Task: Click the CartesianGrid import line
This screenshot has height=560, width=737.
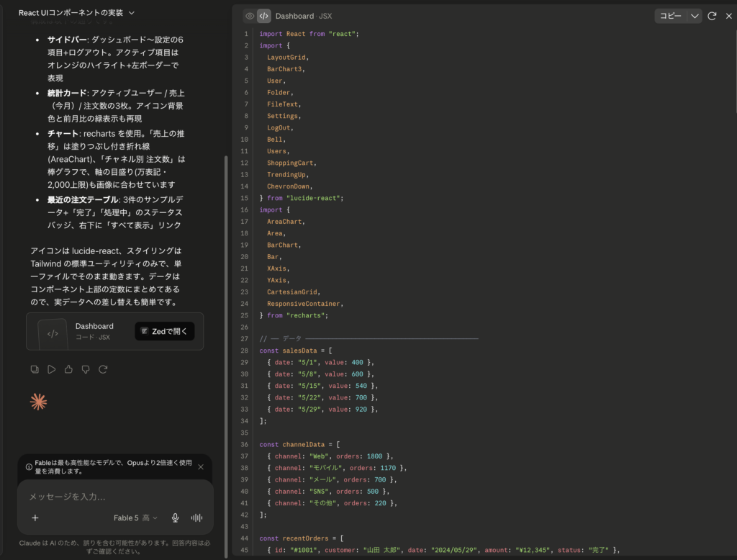Action: 294,292
